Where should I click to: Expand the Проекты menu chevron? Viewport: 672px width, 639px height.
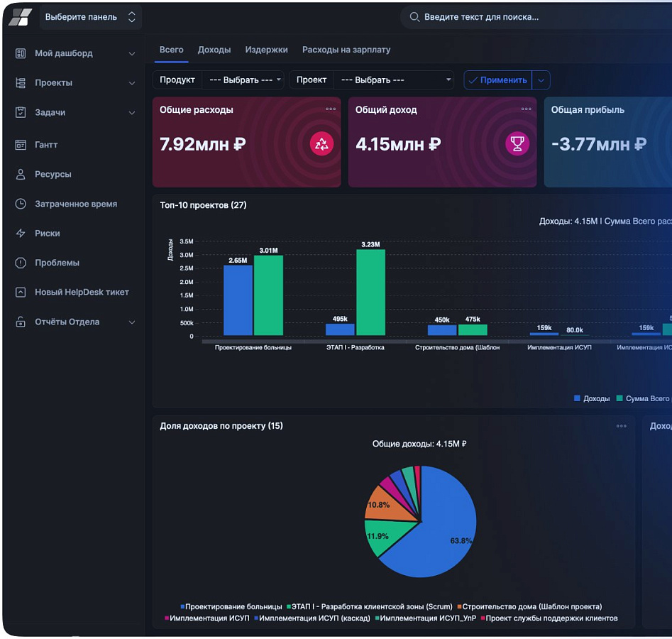click(x=132, y=83)
